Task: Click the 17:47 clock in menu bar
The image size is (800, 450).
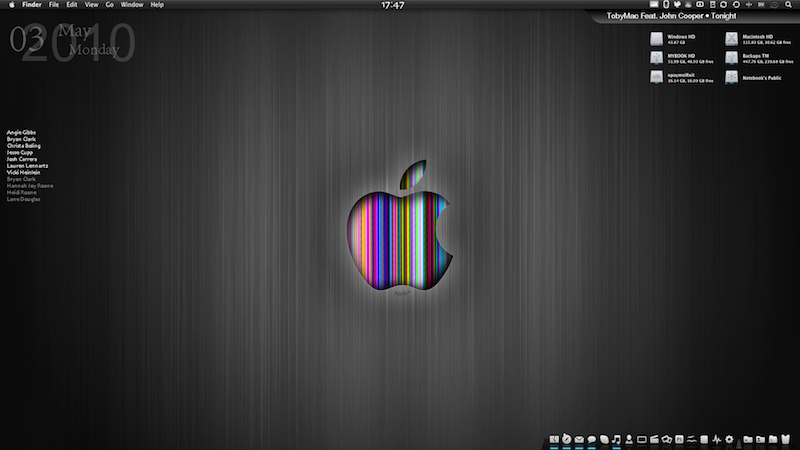Action: coord(392,5)
